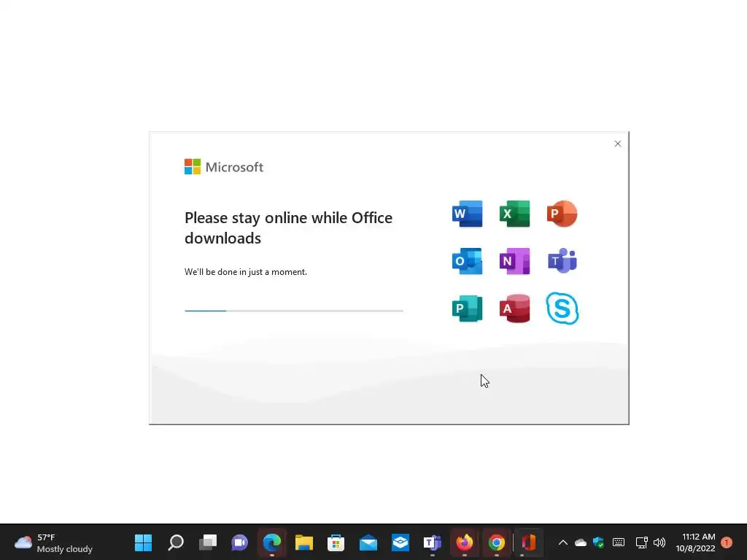Open the notification badge on the taskbar

727,542
